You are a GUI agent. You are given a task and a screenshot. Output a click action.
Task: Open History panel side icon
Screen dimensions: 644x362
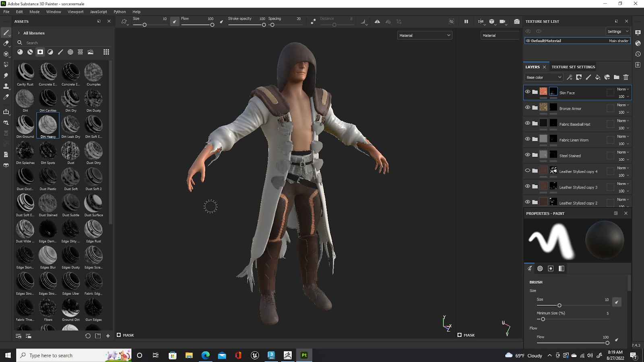(638, 54)
